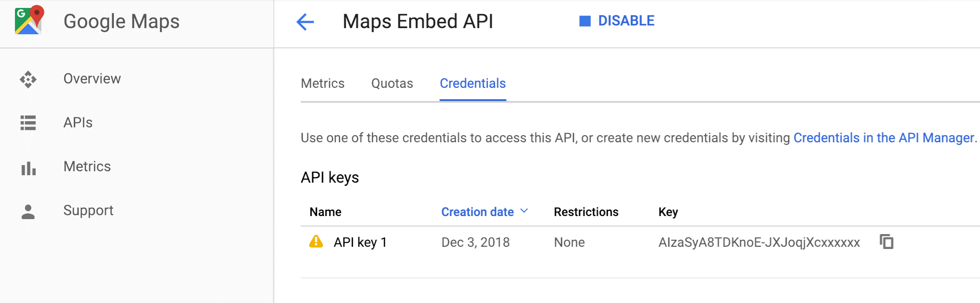The width and height of the screenshot is (980, 303).
Task: Open the Quotas tab
Action: point(392,83)
